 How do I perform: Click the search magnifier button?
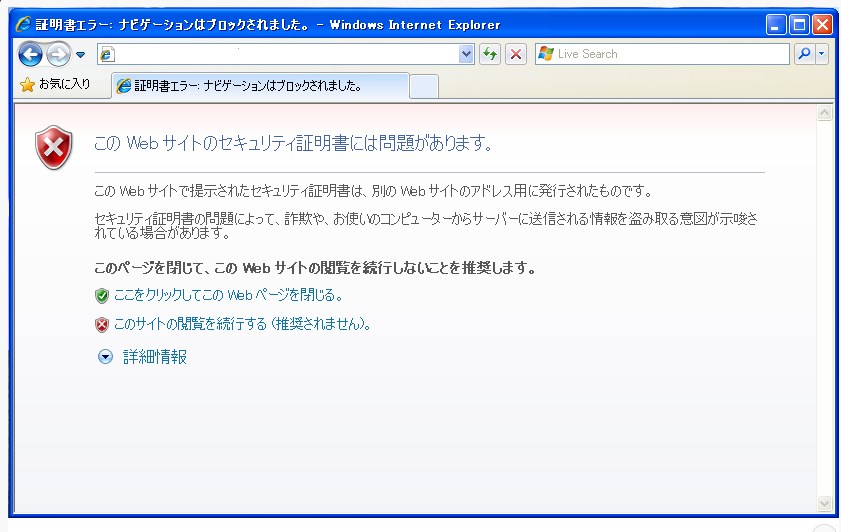(803, 54)
